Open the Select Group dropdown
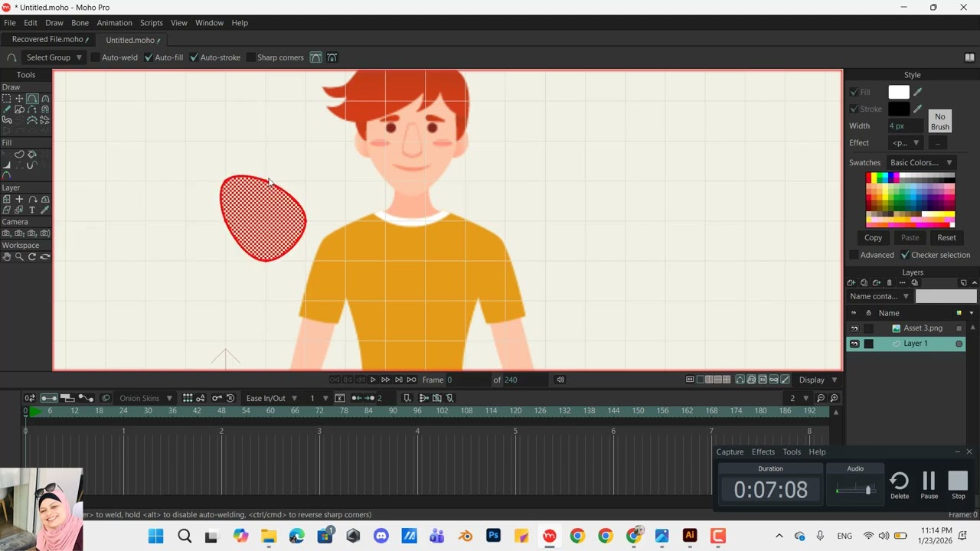The image size is (980, 551). pos(54,57)
